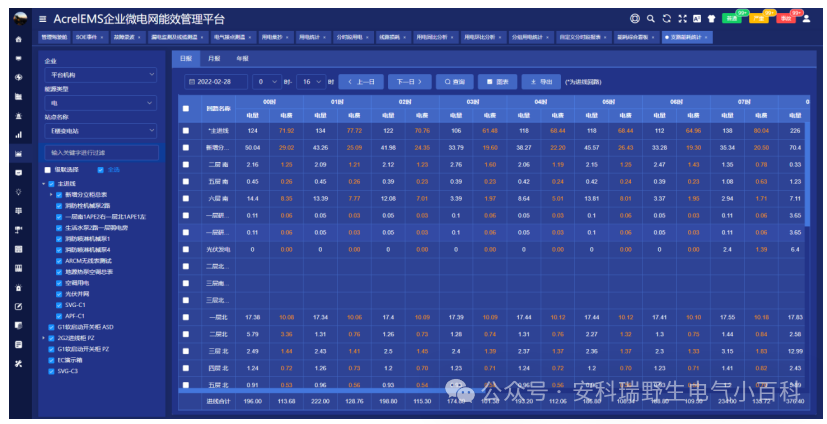
Task: Switch to the 月报 monthly report tab
Action: click(x=214, y=59)
